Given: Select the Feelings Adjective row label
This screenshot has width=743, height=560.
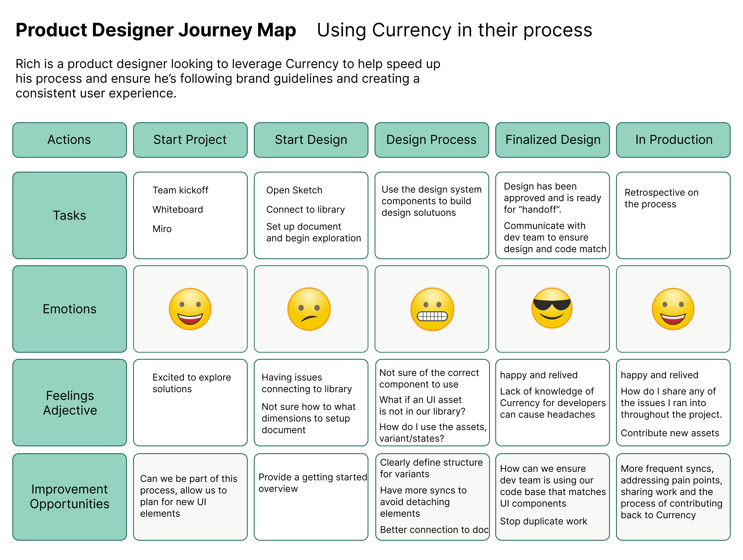Looking at the screenshot, I should [x=69, y=403].
